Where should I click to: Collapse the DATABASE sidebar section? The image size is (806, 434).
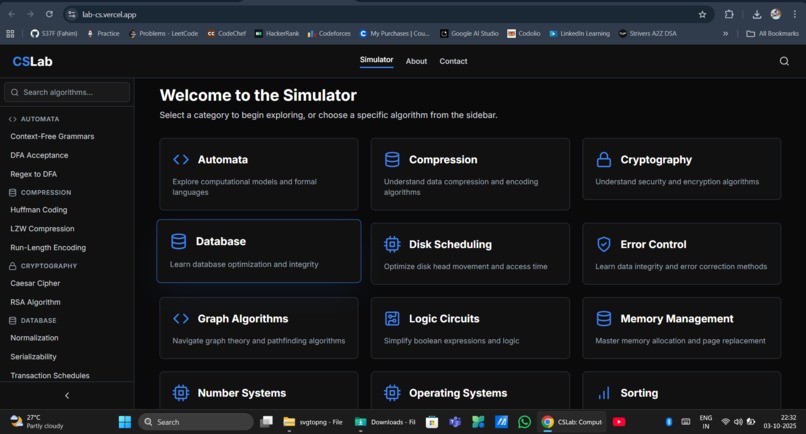[x=33, y=320]
